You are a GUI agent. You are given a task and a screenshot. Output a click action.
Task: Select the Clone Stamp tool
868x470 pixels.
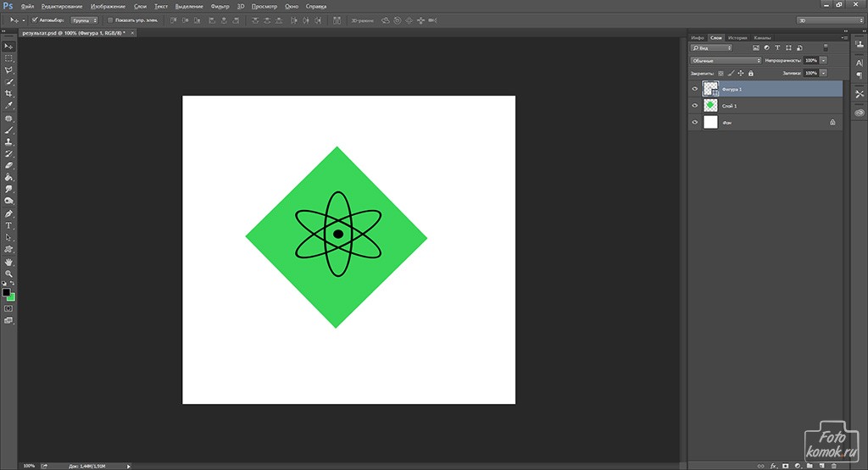(8, 142)
